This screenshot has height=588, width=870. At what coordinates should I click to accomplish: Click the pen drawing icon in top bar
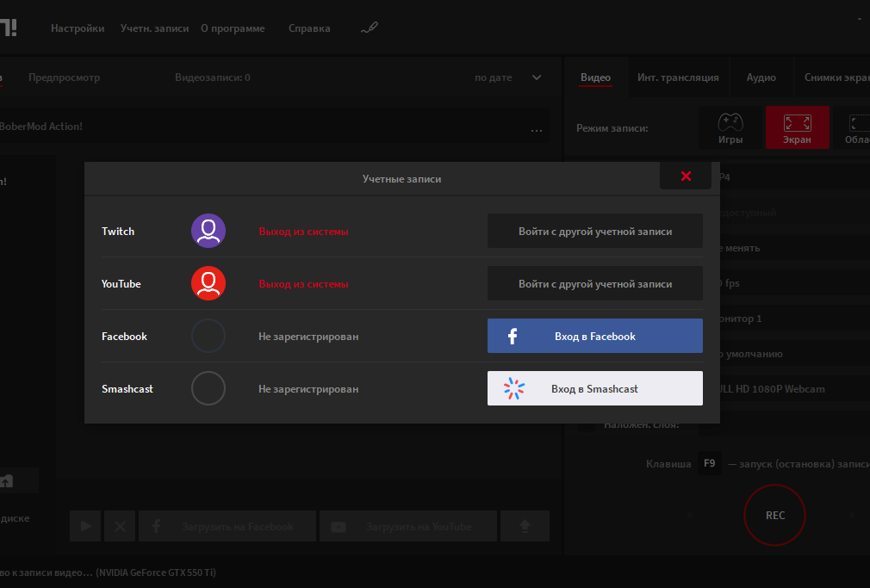click(x=370, y=28)
